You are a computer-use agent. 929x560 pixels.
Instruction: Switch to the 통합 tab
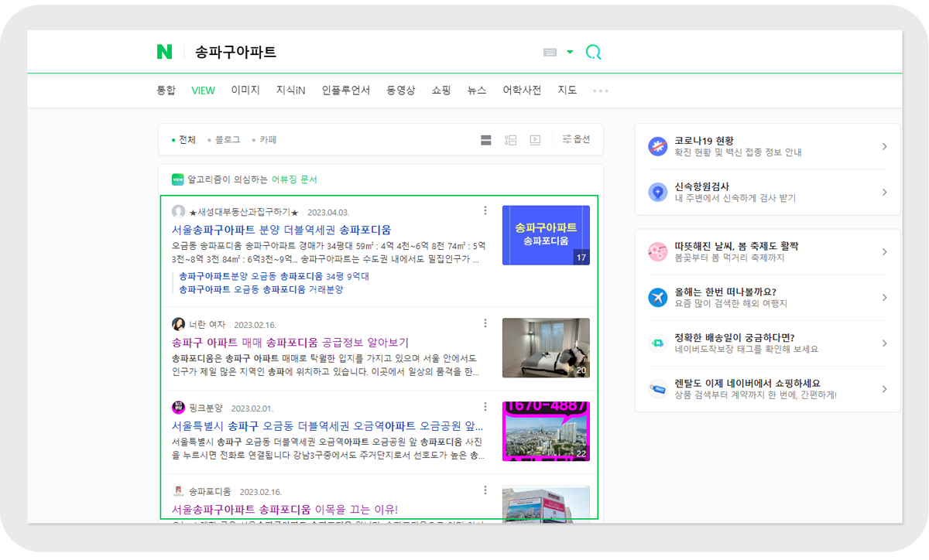166,90
